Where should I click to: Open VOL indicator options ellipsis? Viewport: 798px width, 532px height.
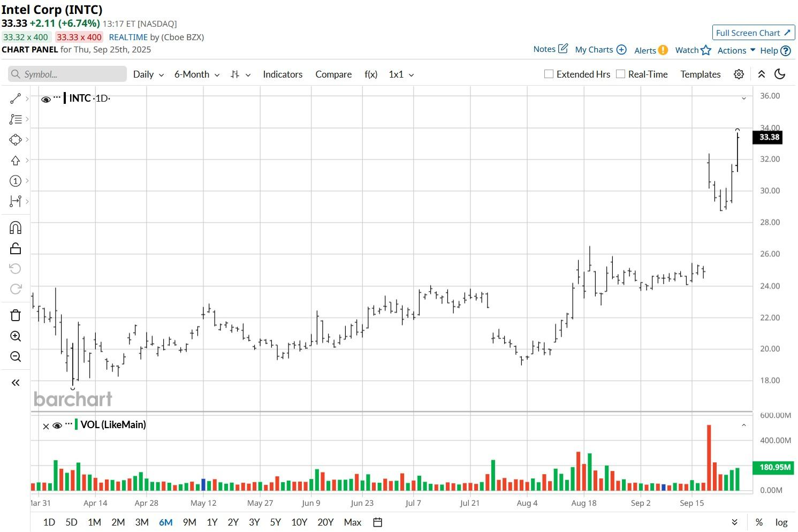pos(69,424)
